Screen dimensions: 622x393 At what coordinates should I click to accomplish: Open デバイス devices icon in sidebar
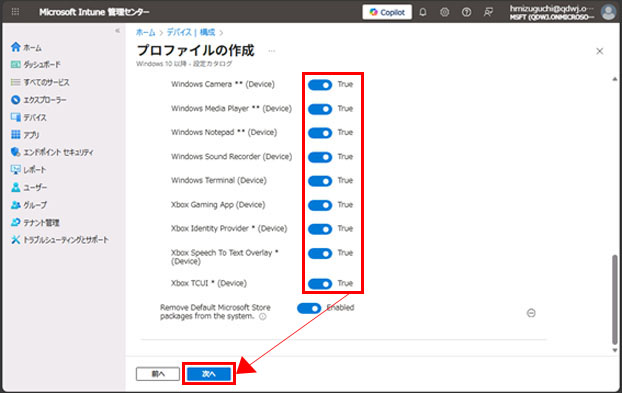[x=15, y=117]
